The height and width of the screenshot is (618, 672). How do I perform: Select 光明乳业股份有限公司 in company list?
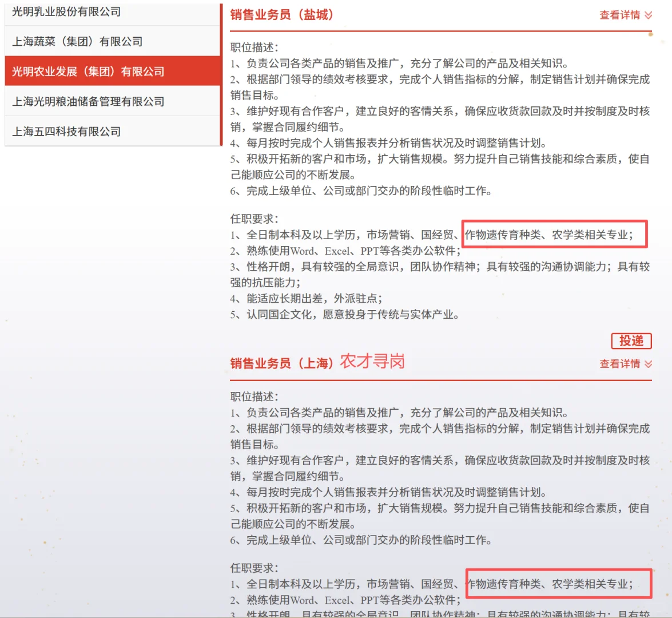112,12
